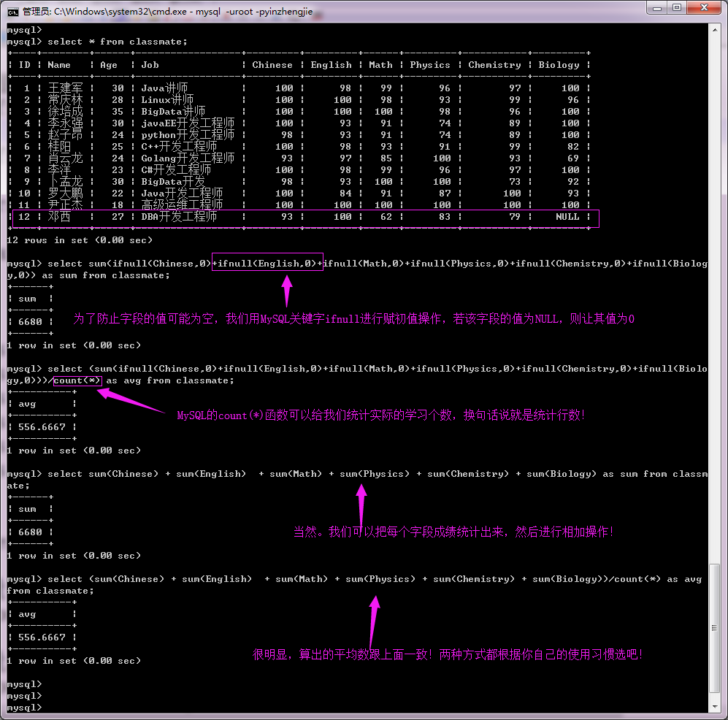
Task: Click the Physics column header
Action: pyautogui.click(x=430, y=65)
